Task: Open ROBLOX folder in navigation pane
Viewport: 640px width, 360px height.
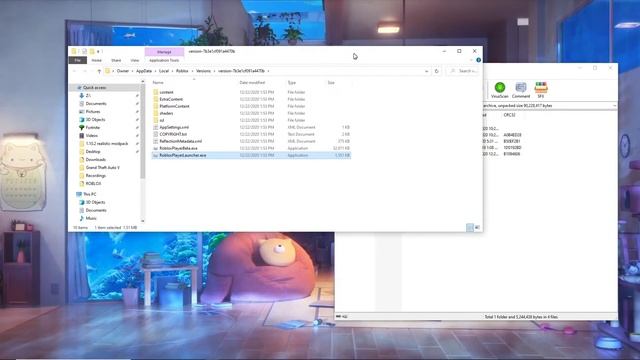Action: (x=93, y=184)
